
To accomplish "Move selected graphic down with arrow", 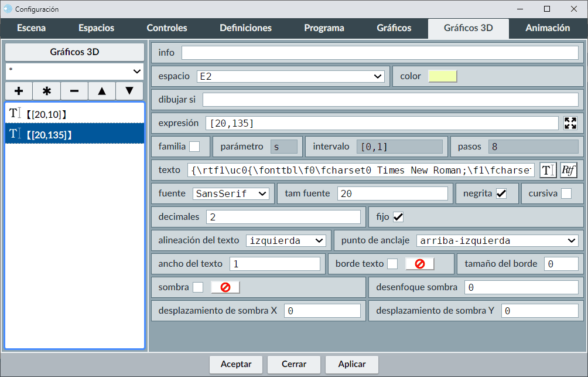I will [x=129, y=91].
